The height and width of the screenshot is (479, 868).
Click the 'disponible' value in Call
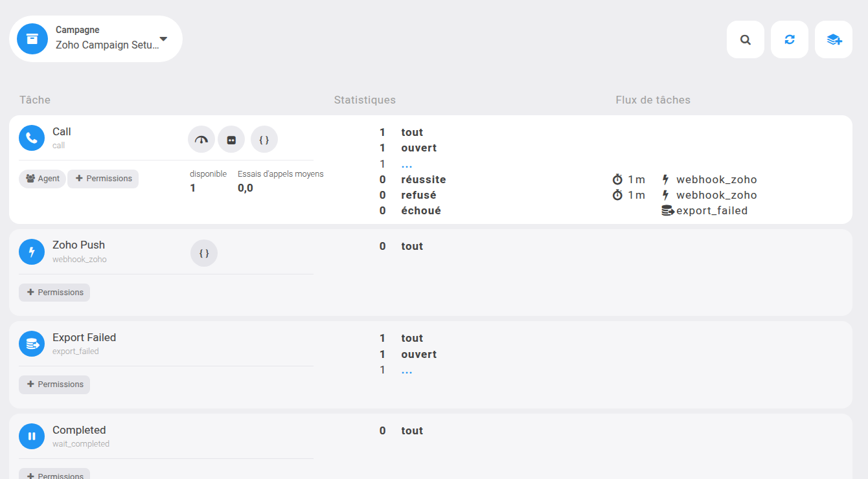click(193, 188)
